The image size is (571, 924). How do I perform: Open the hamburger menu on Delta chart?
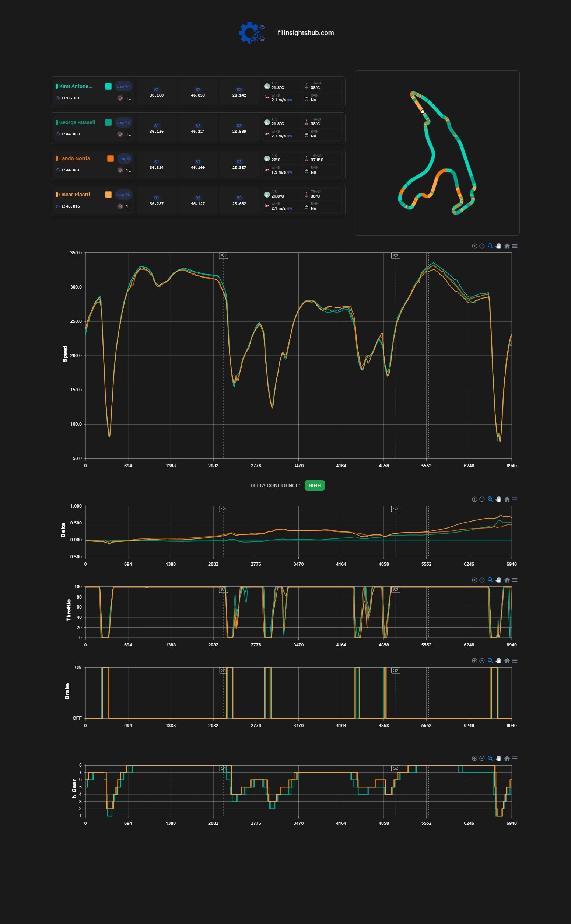[x=514, y=499]
